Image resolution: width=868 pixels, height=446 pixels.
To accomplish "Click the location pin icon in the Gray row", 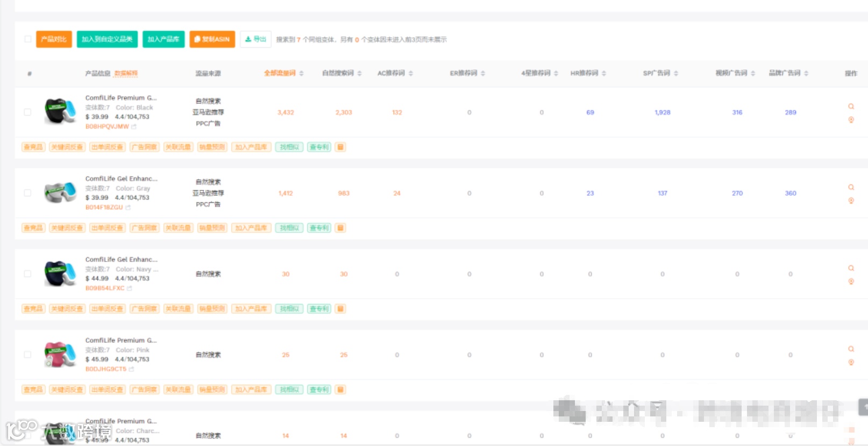I will pyautogui.click(x=851, y=201).
